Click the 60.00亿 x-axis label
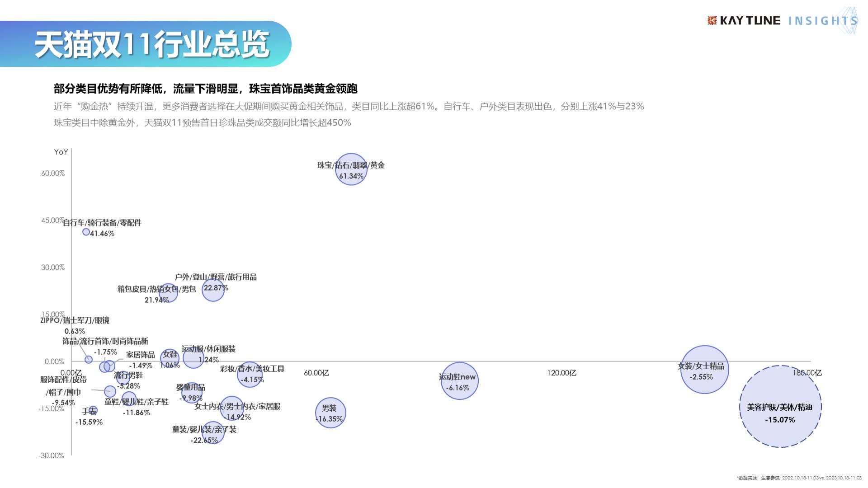The height and width of the screenshot is (488, 868). 316,373
